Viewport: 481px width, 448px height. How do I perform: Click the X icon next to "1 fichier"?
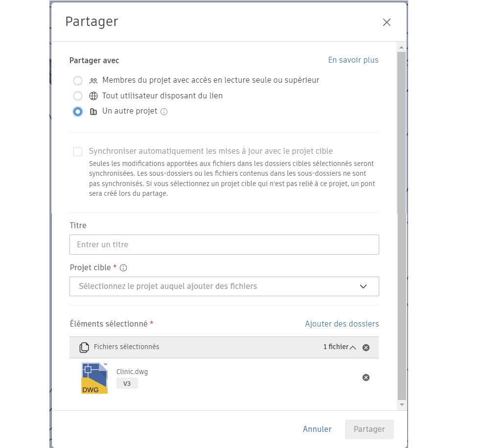pyautogui.click(x=366, y=347)
